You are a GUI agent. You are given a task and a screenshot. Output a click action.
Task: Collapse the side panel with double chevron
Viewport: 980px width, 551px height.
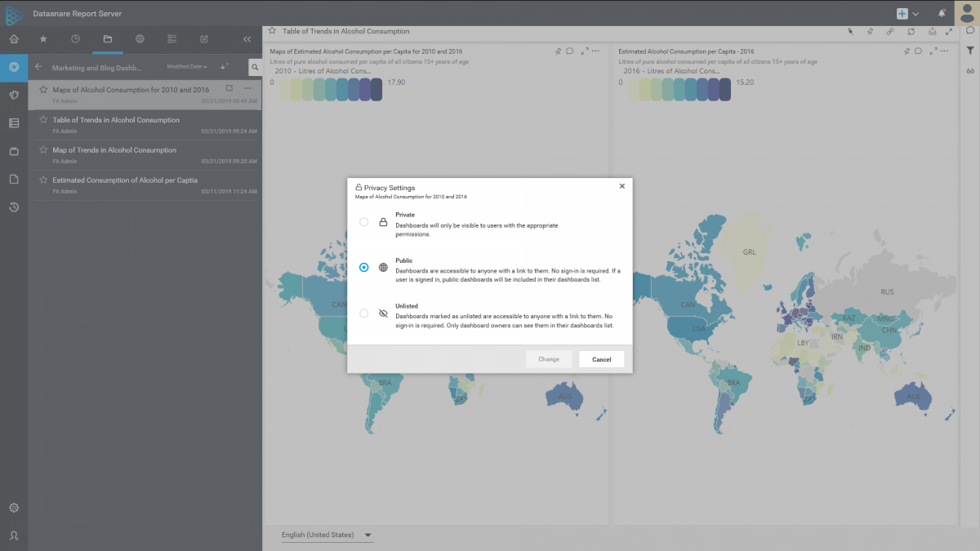point(247,38)
